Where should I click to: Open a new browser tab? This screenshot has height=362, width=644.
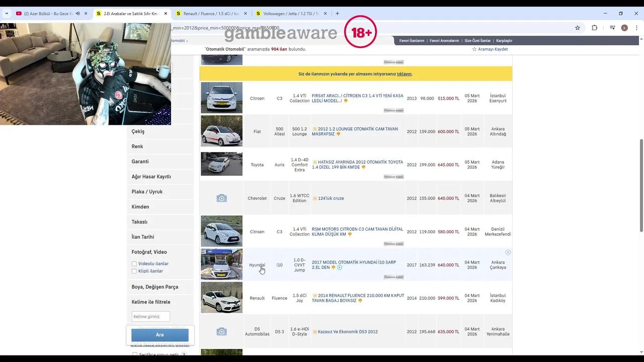337,14
